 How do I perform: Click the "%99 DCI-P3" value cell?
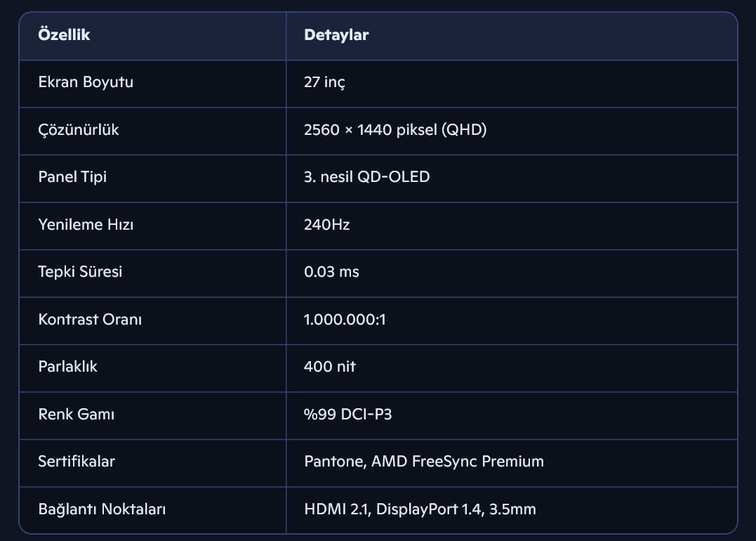point(347,415)
